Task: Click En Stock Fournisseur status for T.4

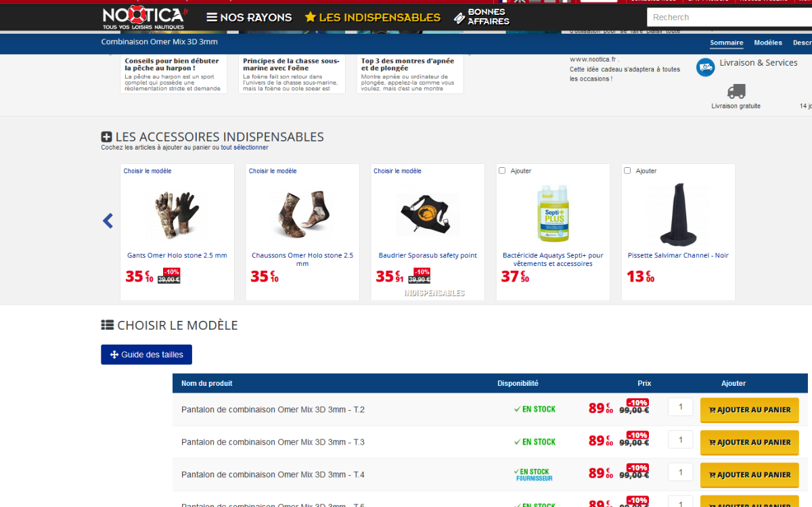Action: pyautogui.click(x=533, y=475)
